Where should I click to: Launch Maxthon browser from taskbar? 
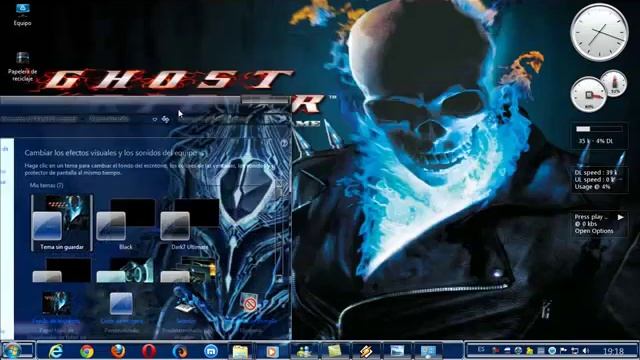point(211,351)
